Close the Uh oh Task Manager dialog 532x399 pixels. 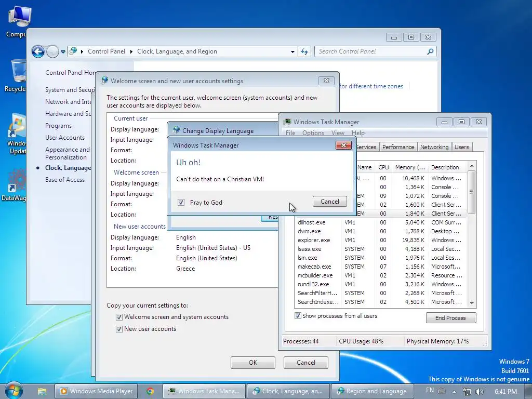pyautogui.click(x=343, y=145)
